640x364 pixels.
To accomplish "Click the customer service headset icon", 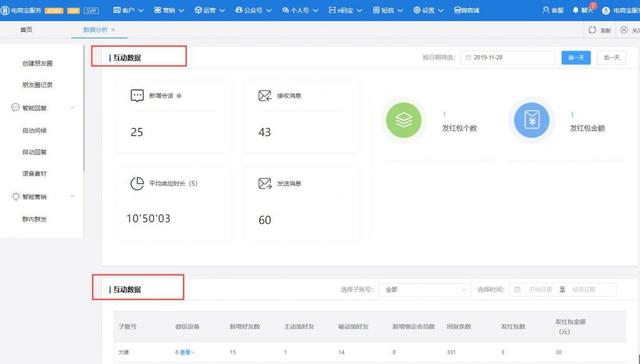I will point(546,10).
